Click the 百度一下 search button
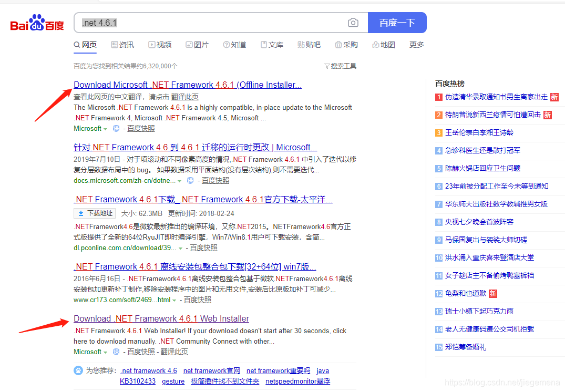 [397, 23]
